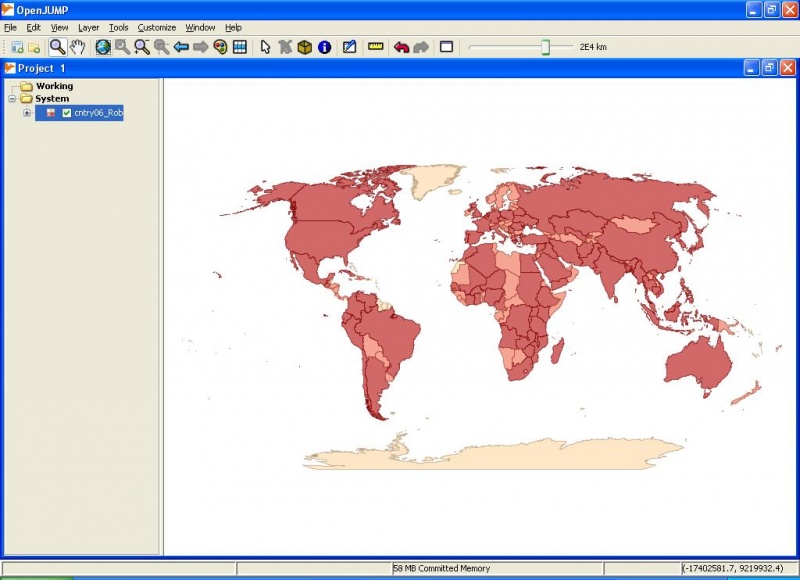800x580 pixels.
Task: Click Zoom to Full Extent globe icon
Action: tap(103, 47)
